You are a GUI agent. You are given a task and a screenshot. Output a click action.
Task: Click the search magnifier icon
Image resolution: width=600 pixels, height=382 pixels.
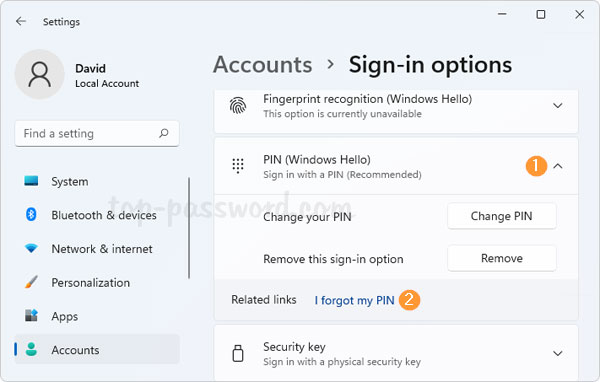click(164, 133)
